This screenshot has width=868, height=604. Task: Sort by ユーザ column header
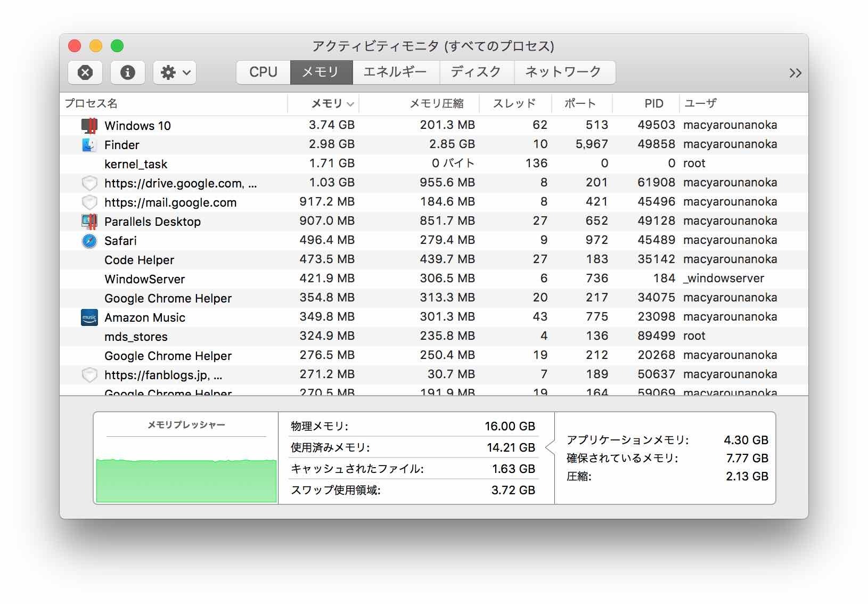point(743,103)
